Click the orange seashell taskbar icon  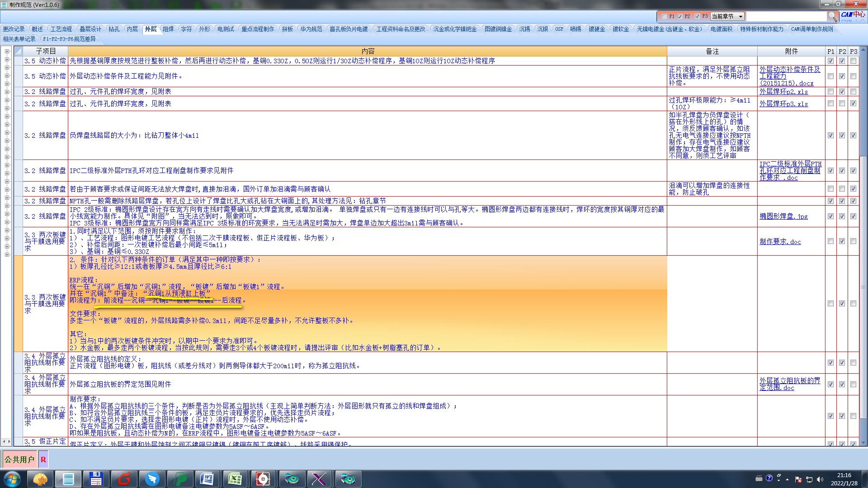click(40, 479)
